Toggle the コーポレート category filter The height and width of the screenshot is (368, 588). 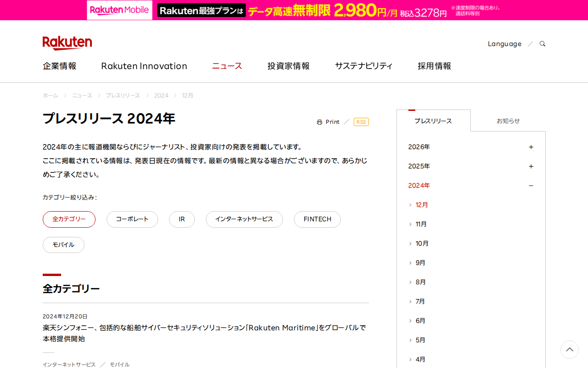(132, 219)
